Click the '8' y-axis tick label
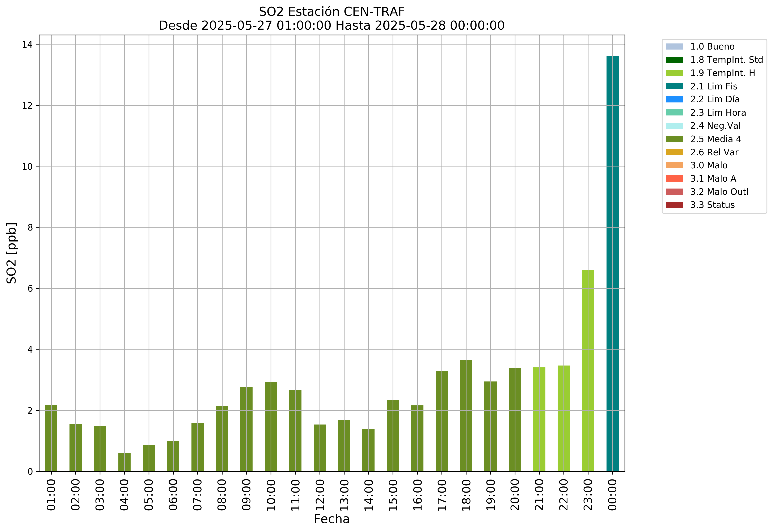The height and width of the screenshot is (532, 773). [30, 228]
